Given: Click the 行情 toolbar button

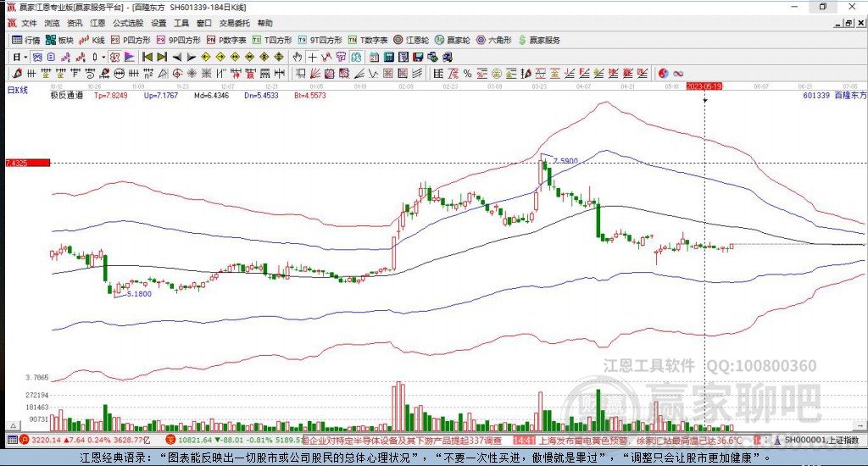Looking at the screenshot, I should coord(26,40).
